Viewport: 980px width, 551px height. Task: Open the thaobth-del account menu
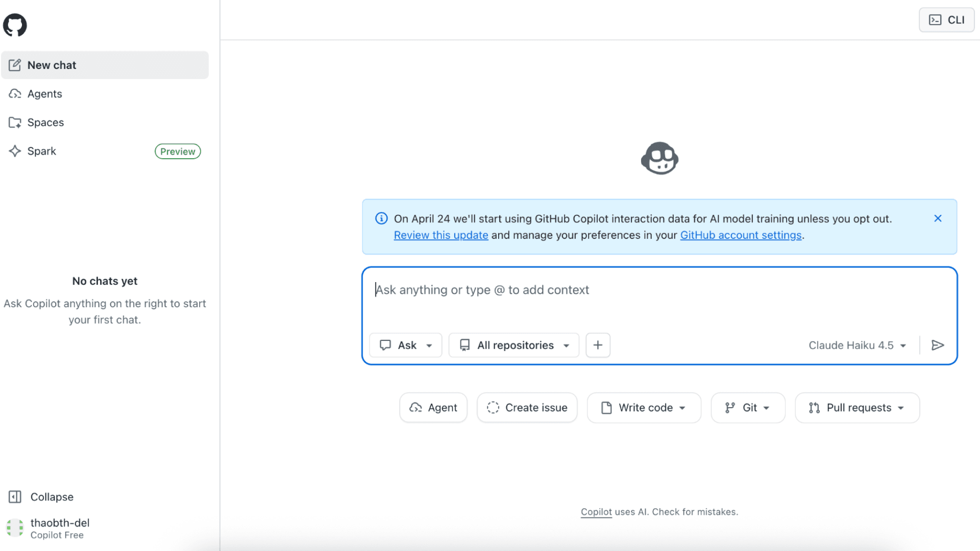coord(48,529)
